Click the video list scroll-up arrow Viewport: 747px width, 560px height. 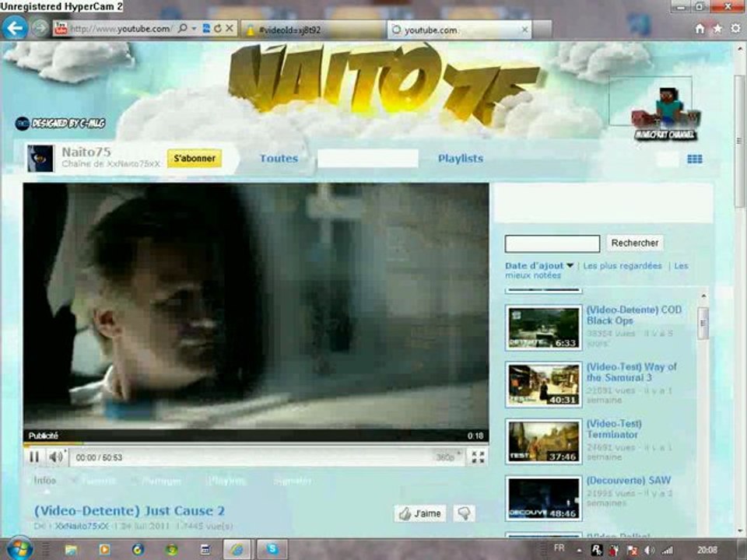703,296
